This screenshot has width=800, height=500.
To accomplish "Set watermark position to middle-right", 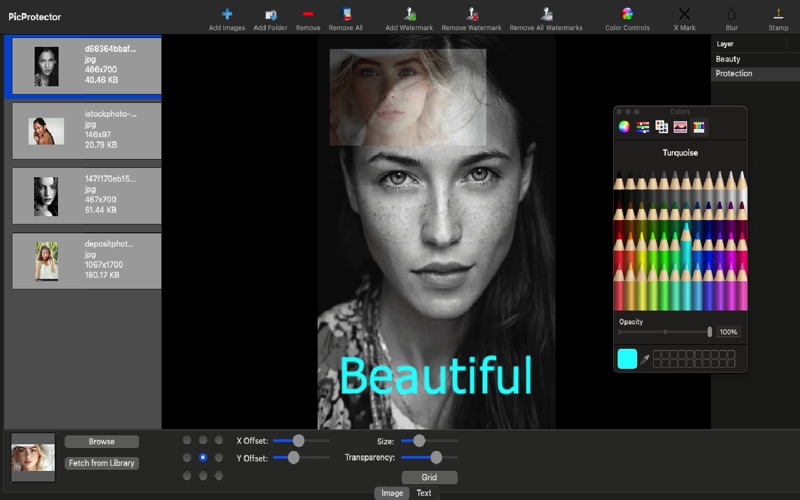I will pos(219,458).
